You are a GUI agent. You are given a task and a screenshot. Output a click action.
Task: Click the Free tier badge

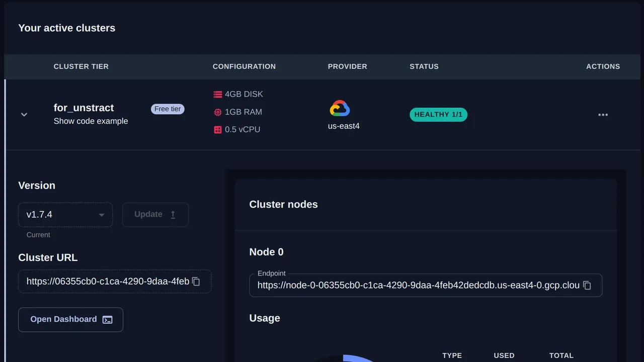(168, 109)
